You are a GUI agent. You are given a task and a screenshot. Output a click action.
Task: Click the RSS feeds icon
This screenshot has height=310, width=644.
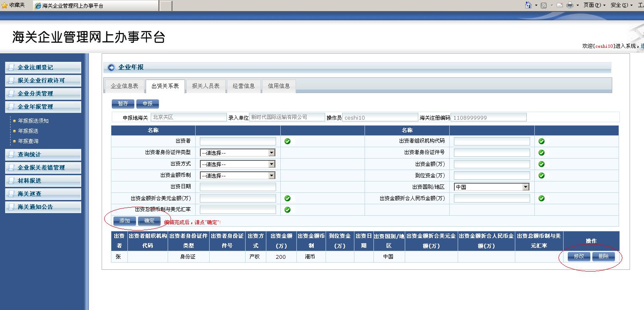[544, 5]
